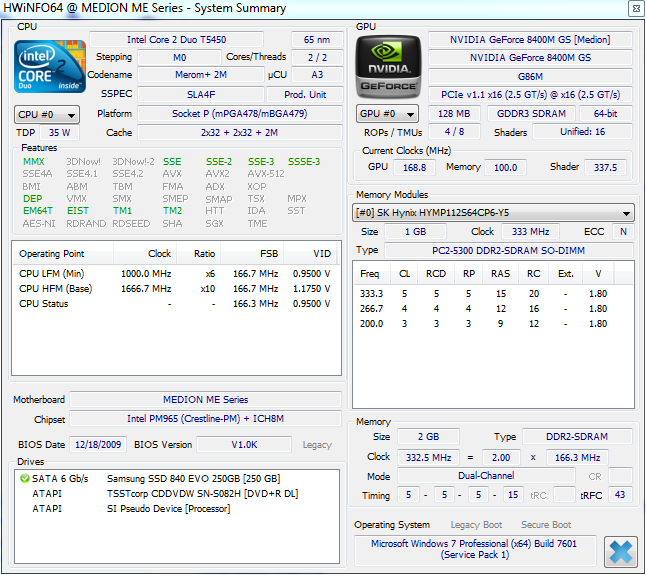Click the blue X close button at bottom right
Viewport: 646px width, 575px height.
coord(621,552)
